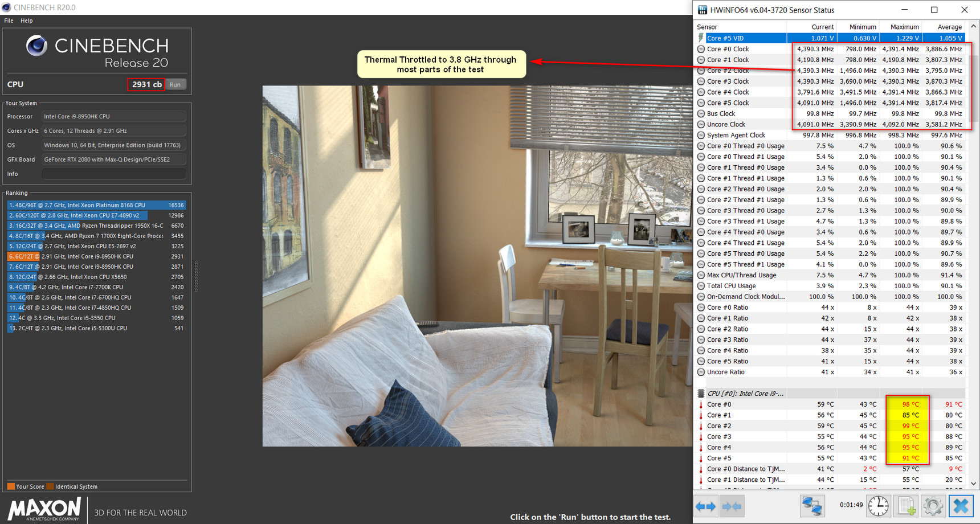This screenshot has height=524, width=980.
Task: Minimize the HWiNFO64 Sensor Status window
Action: point(904,10)
